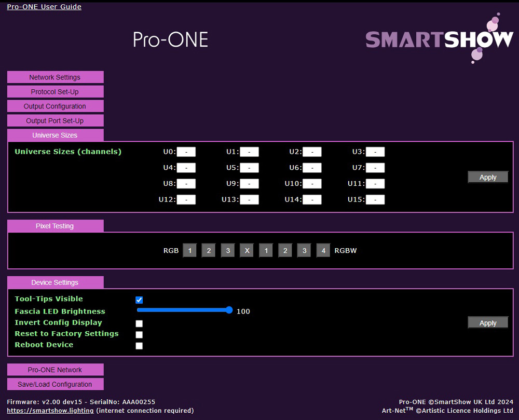The height and width of the screenshot is (420, 519).
Task: Collapse the Universe Sizes tab
Action: click(55, 136)
